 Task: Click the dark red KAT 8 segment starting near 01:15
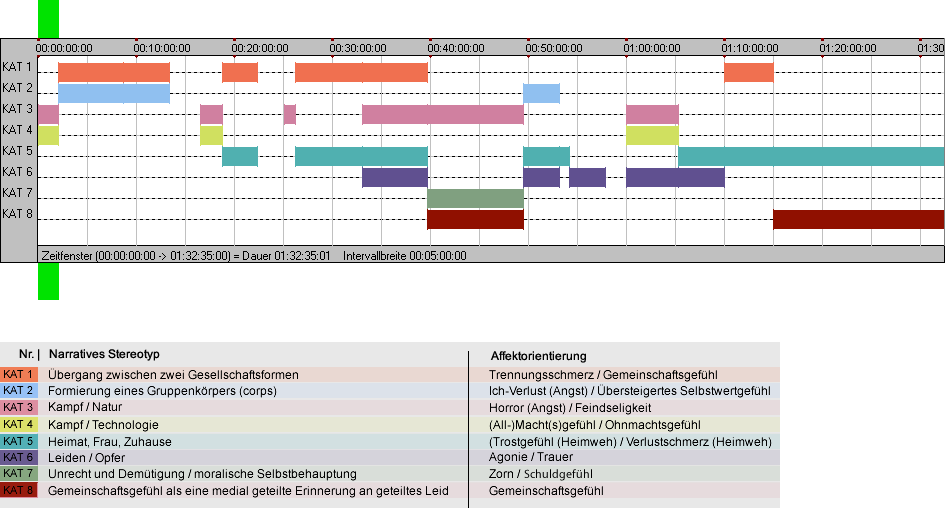coord(859,219)
